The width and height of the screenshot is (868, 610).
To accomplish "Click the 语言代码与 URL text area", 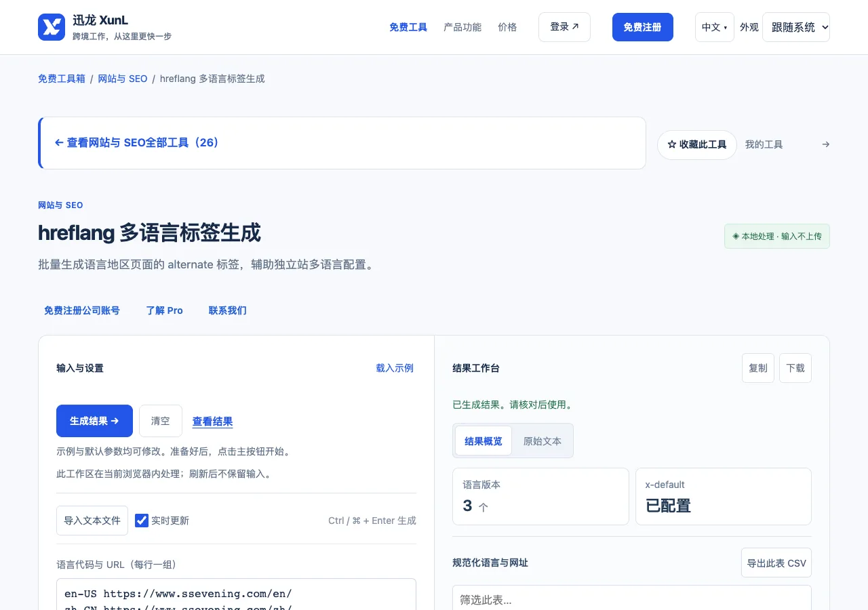I will (x=236, y=594).
